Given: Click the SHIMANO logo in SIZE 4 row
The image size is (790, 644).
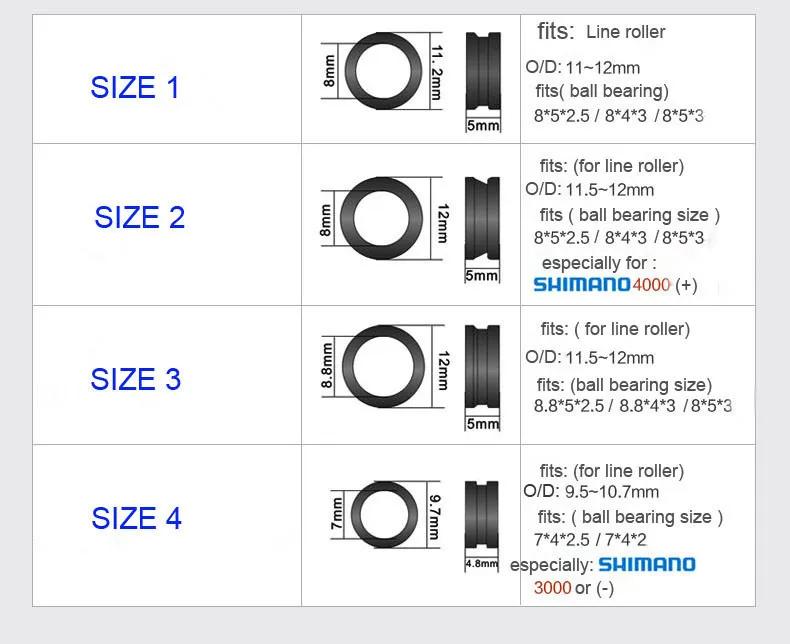Looking at the screenshot, I should [x=647, y=565].
